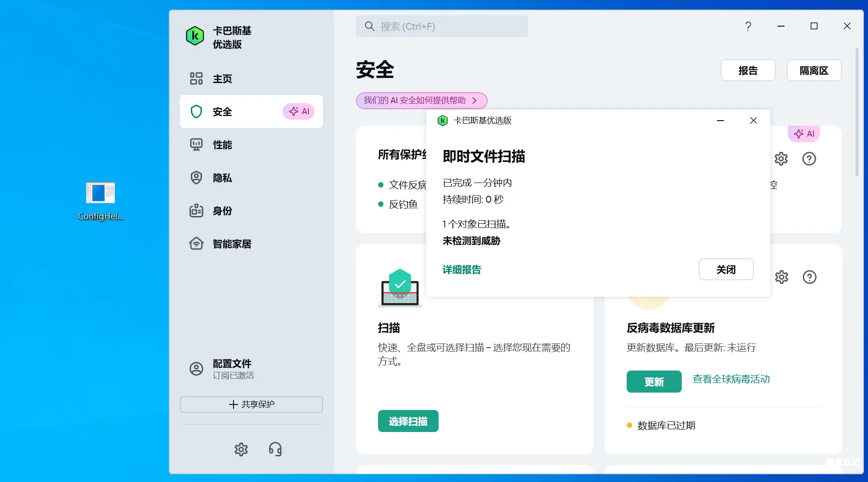Screen dimensions: 868x482
Task: Select the 安全 security menu item
Action: 251,111
